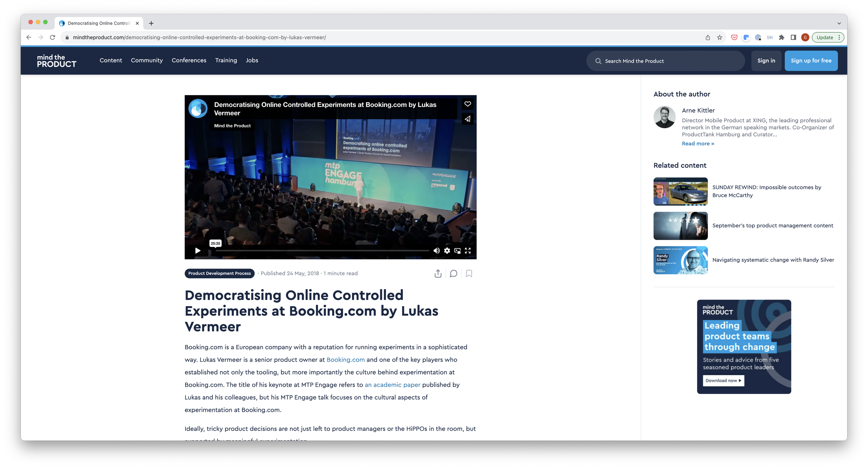Open September's top product management thumbnail
868x468 pixels.
coord(681,226)
